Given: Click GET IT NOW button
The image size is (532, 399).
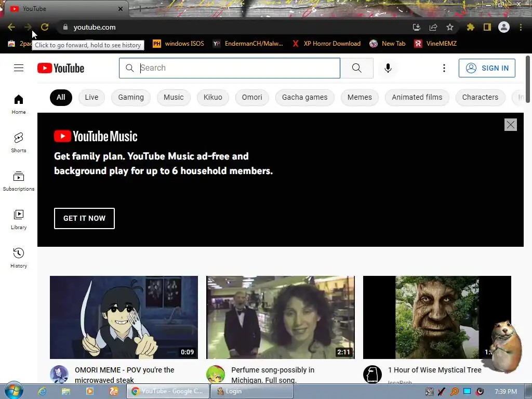Looking at the screenshot, I should (x=84, y=218).
